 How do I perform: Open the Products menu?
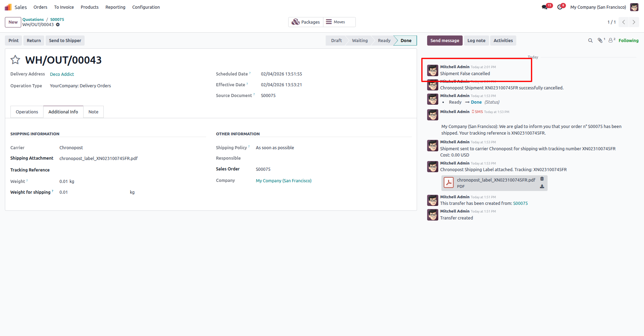point(89,7)
